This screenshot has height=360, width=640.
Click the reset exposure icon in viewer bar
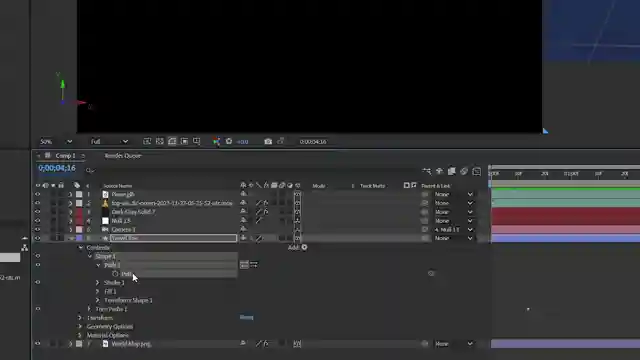pos(229,141)
